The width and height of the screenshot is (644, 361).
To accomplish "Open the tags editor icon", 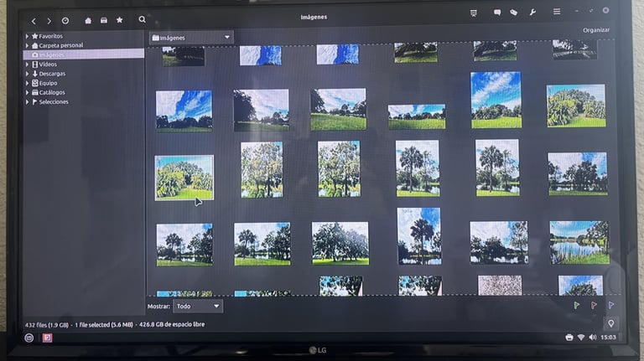I will 513,13.
